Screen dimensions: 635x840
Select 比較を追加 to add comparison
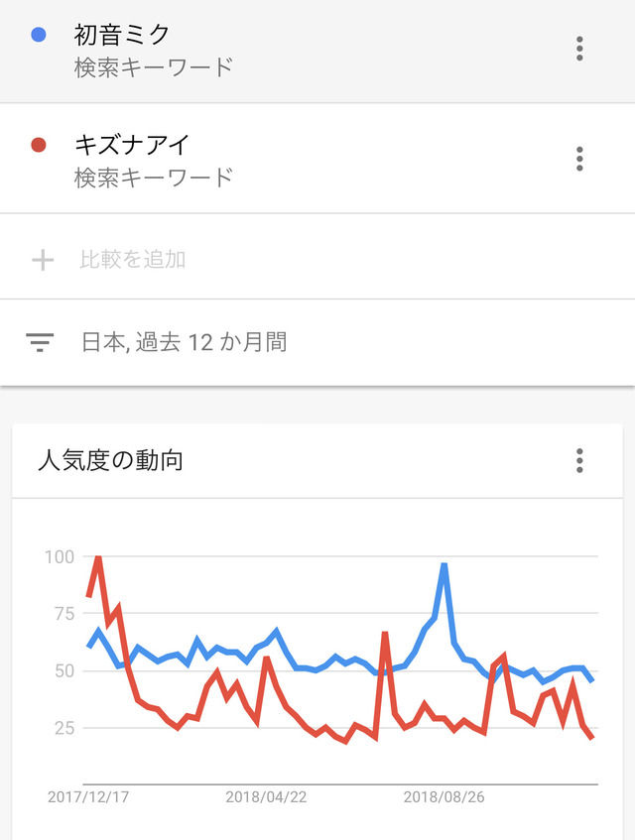tap(133, 259)
